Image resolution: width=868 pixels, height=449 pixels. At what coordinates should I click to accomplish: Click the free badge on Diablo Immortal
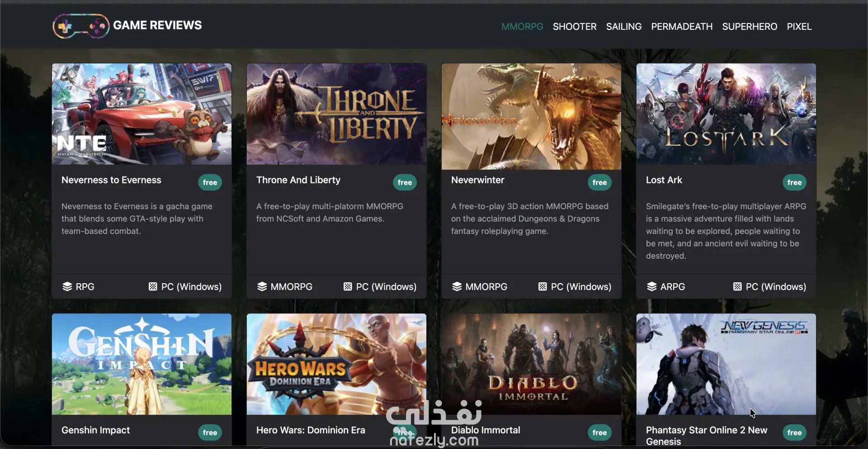pos(599,433)
